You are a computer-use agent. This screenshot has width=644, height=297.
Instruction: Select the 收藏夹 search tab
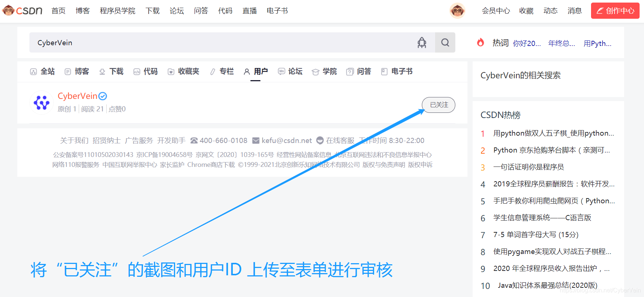(184, 71)
